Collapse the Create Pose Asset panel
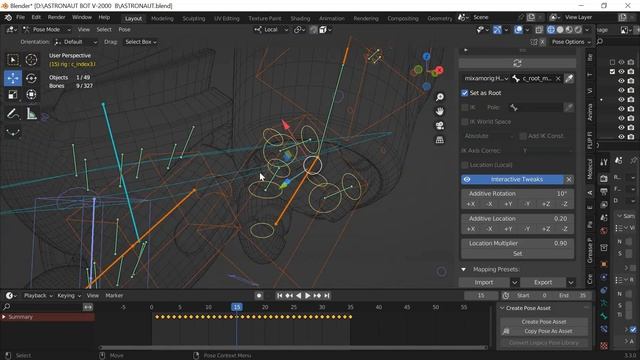This screenshot has width=640, height=360. [x=502, y=308]
